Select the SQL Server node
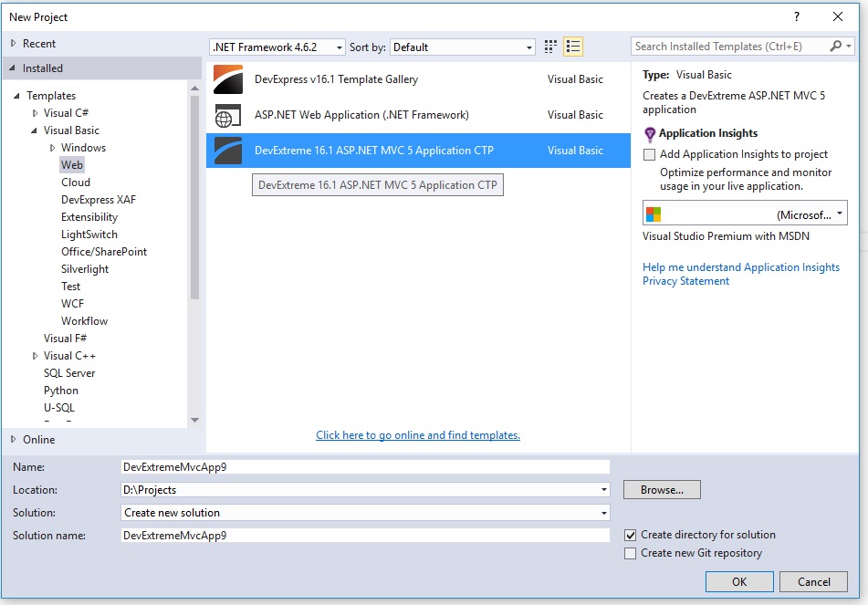This screenshot has width=868, height=605. (x=69, y=373)
